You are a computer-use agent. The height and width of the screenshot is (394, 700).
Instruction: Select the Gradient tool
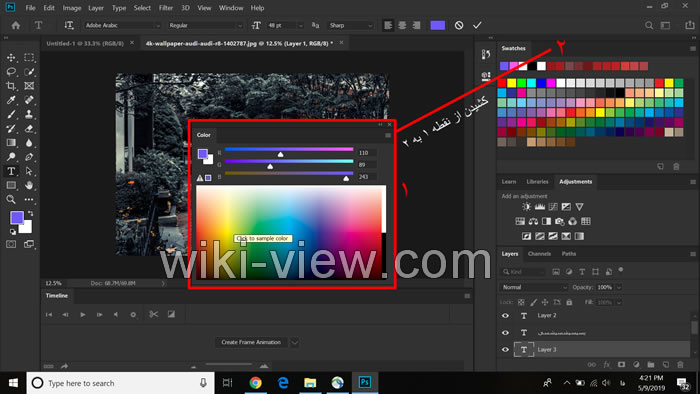(x=11, y=143)
